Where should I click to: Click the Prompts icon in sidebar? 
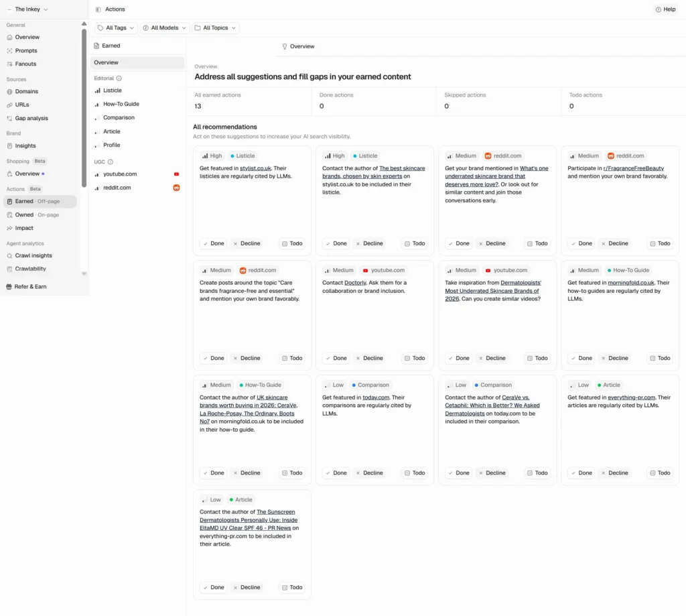(9, 51)
